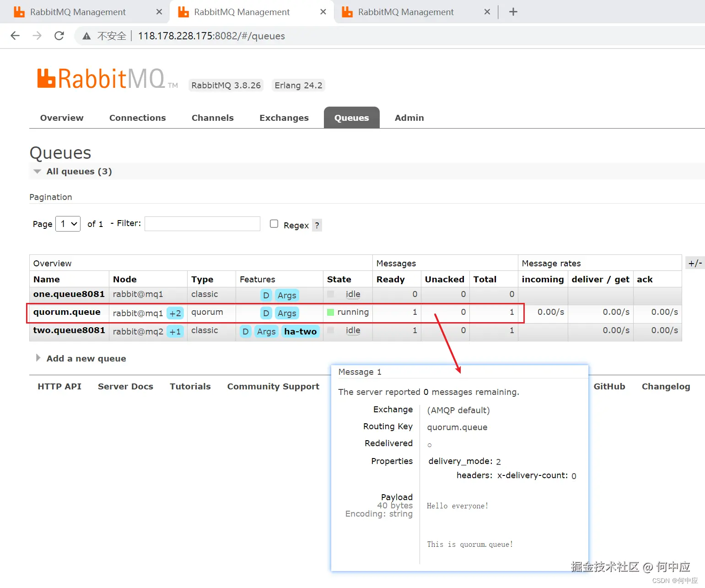Click the Args badge on two.queue8081 row
This screenshot has width=705, height=588.
tap(266, 332)
